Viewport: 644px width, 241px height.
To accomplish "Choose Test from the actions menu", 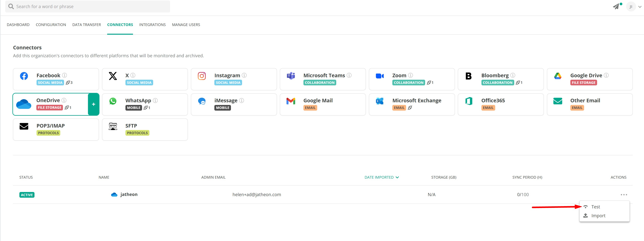I will pyautogui.click(x=604, y=207).
